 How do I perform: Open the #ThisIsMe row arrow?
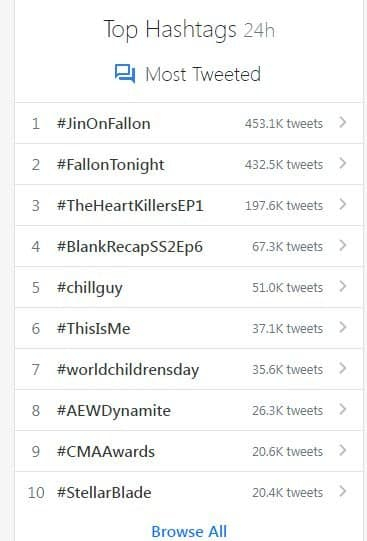click(343, 327)
